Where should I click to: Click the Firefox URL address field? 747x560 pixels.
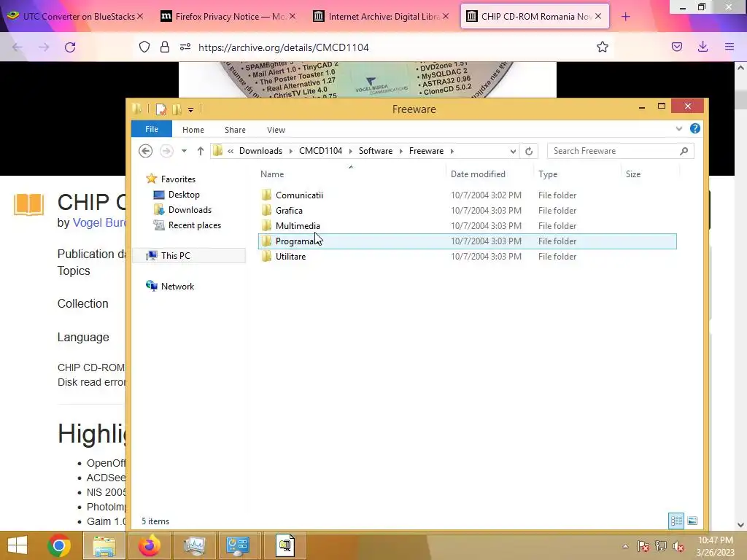(x=391, y=47)
